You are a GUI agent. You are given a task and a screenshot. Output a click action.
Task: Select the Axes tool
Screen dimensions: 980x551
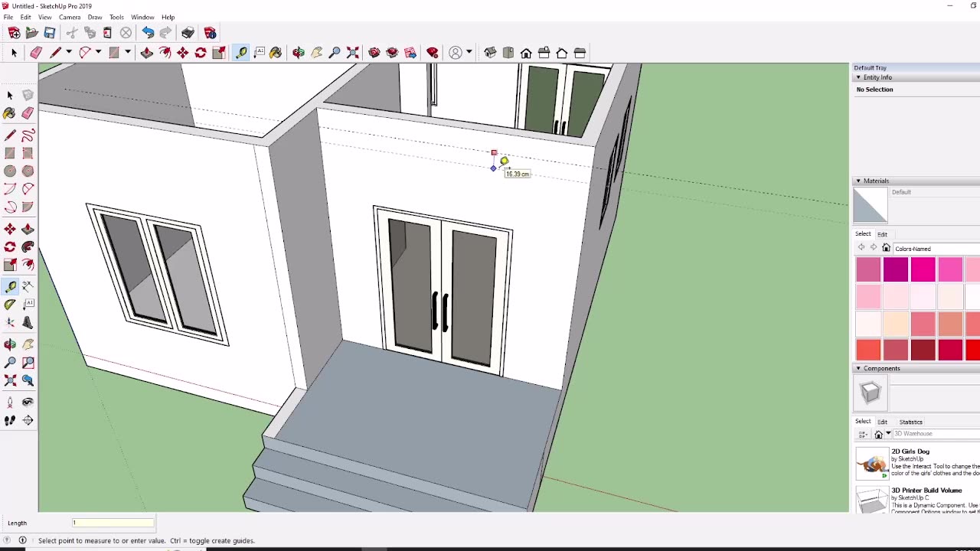point(10,322)
